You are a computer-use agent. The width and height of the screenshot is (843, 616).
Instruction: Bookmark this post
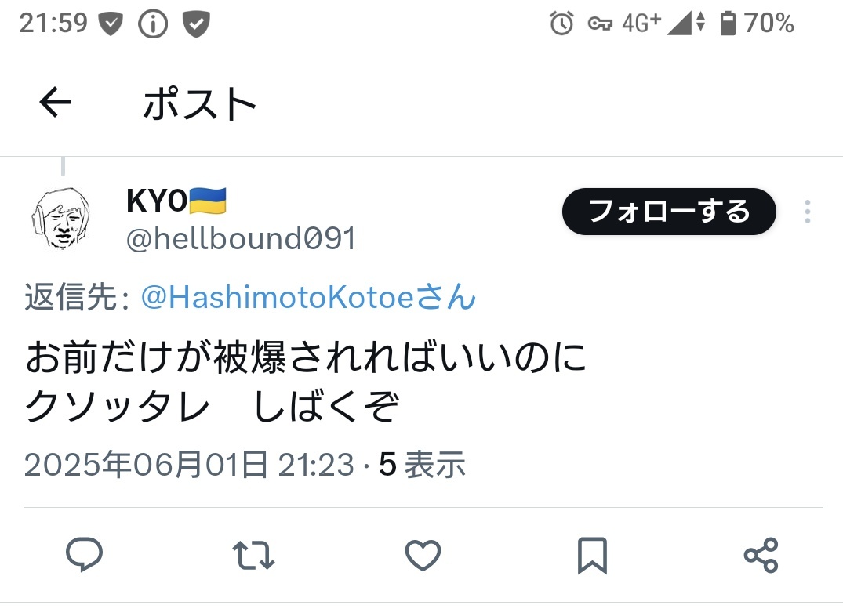(593, 555)
